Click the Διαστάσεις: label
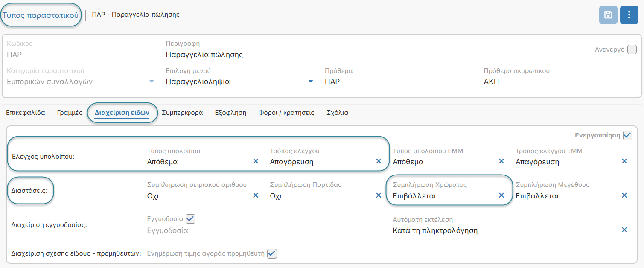644x268 pixels. pyautogui.click(x=30, y=191)
